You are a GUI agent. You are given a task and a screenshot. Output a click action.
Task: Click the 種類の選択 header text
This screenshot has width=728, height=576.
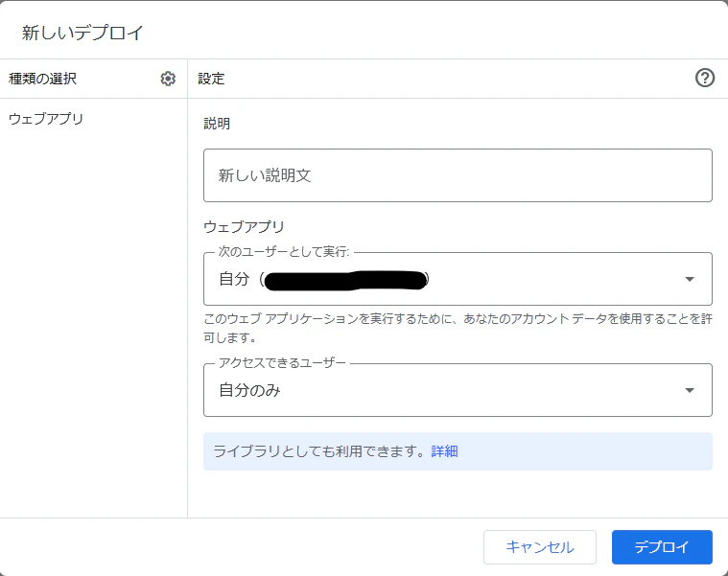(x=43, y=79)
